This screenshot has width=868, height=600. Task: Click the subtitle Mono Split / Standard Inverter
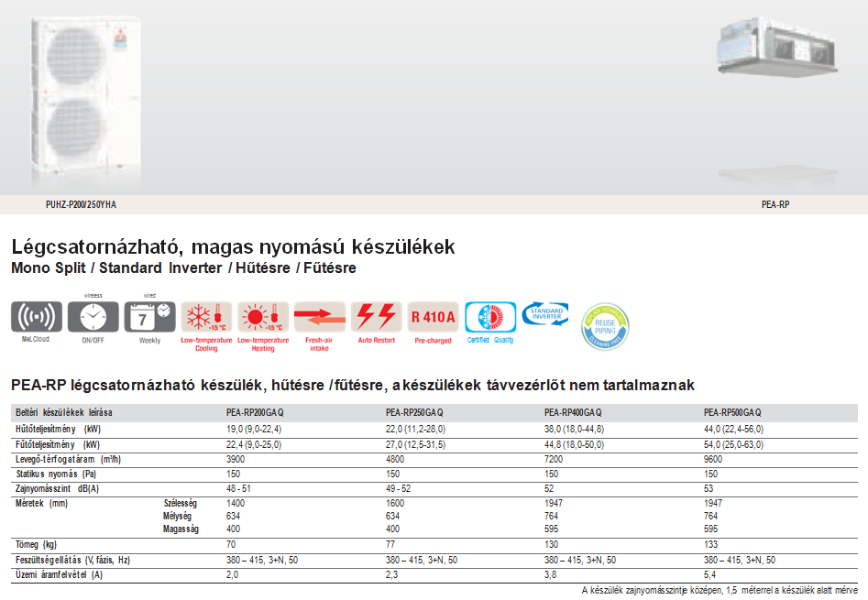pyautogui.click(x=116, y=267)
